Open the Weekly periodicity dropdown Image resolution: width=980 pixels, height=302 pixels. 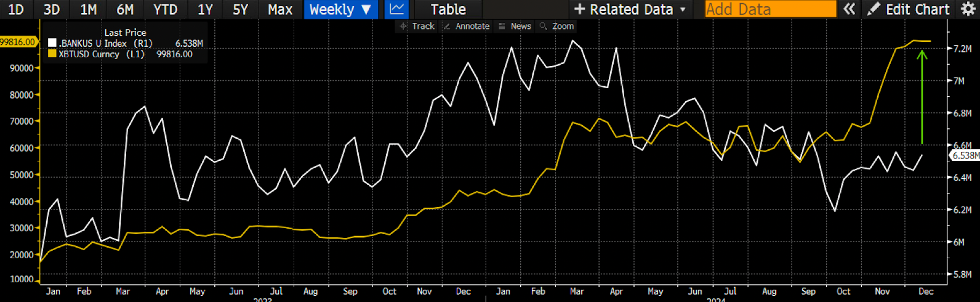click(340, 9)
